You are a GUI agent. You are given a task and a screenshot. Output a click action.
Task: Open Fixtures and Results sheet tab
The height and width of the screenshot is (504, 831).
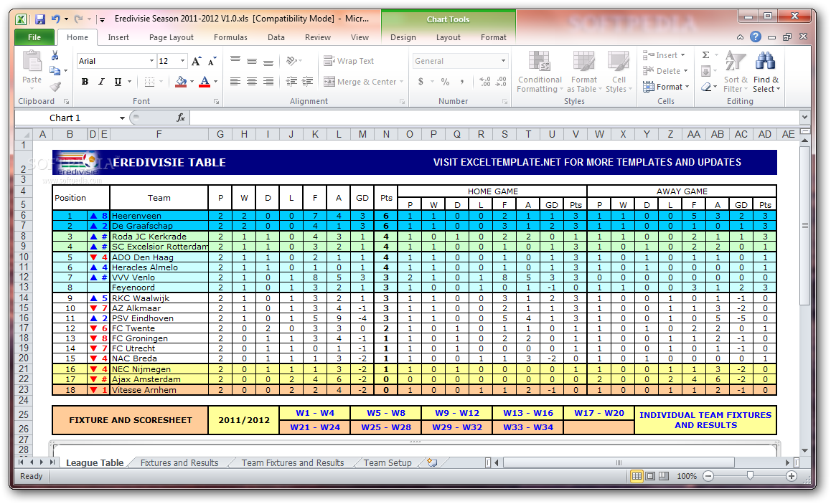(179, 462)
